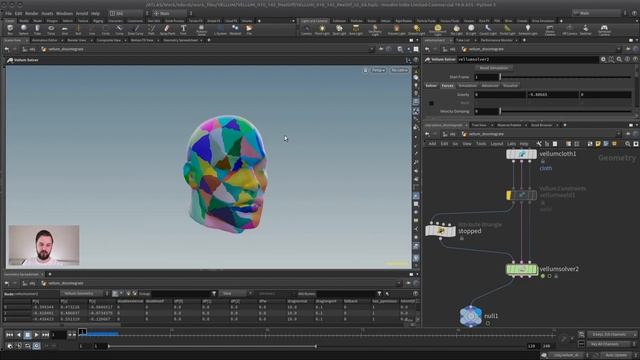This screenshot has height=360, width=640.
Task: Jump to the last frame
Action: [45, 335]
